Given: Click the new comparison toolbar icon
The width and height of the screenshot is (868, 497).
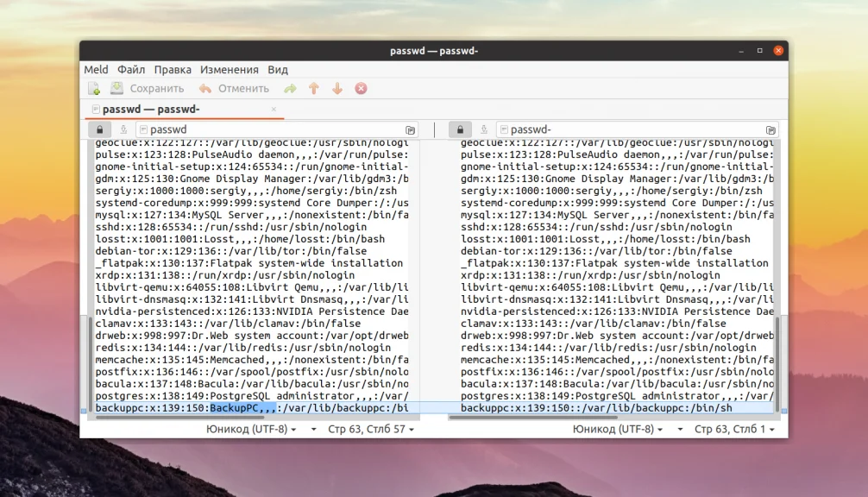Looking at the screenshot, I should click(94, 89).
